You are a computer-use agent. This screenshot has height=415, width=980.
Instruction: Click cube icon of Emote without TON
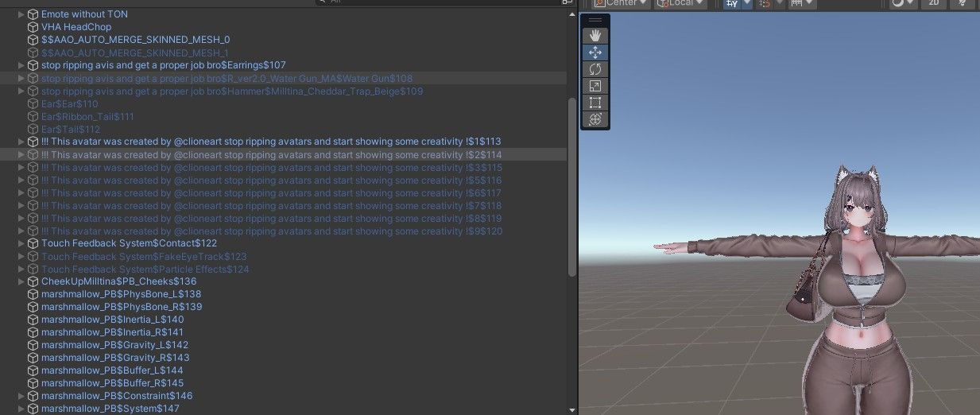pos(33,14)
